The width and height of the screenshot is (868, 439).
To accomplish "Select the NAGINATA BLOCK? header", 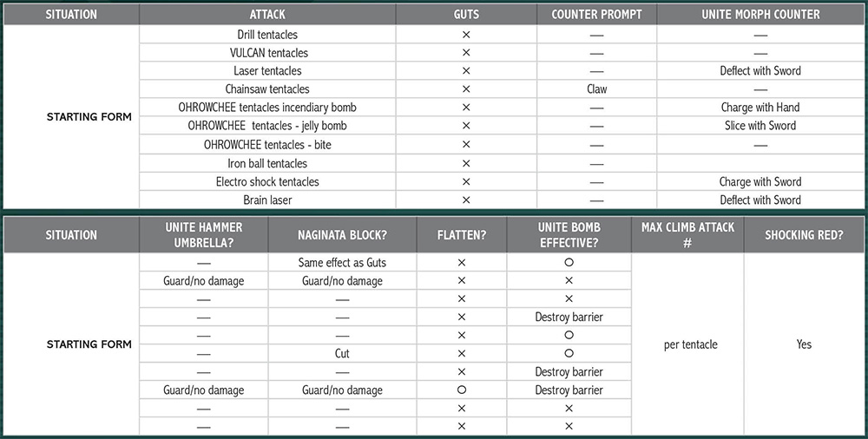I will point(342,235).
